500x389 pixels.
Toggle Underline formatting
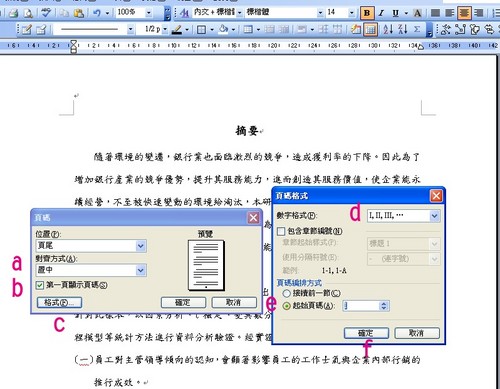[x=395, y=13]
